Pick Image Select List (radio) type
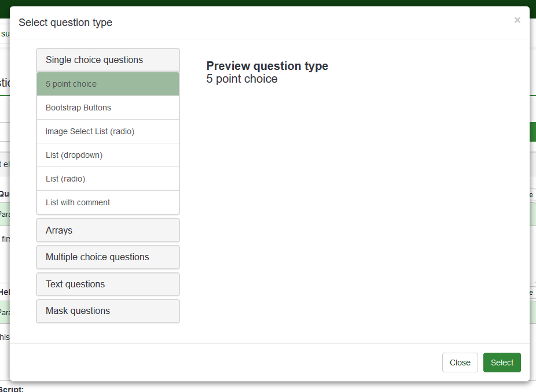 point(108,131)
